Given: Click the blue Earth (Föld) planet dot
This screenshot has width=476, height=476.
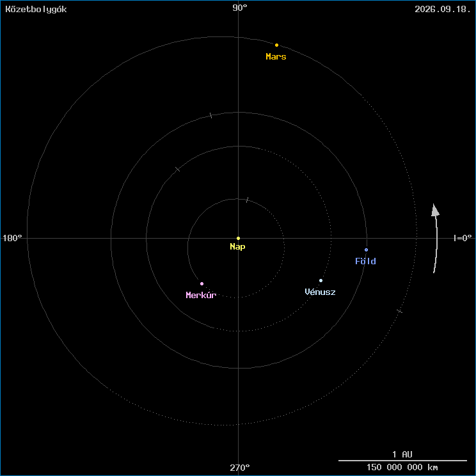Looking at the screenshot, I should (366, 250).
